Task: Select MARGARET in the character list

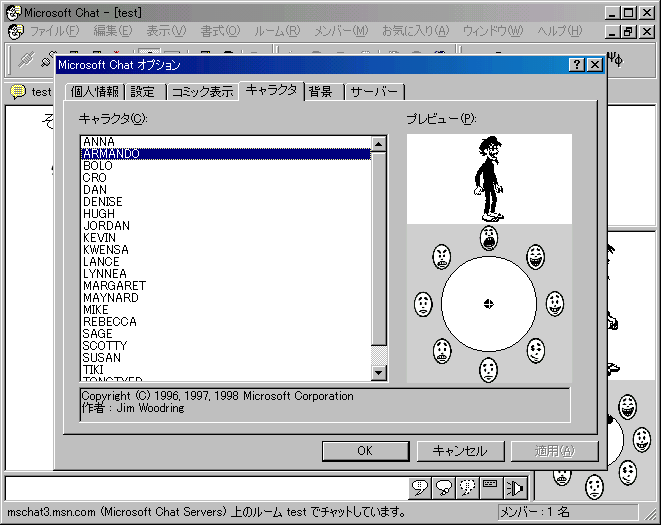Action: click(x=226, y=285)
